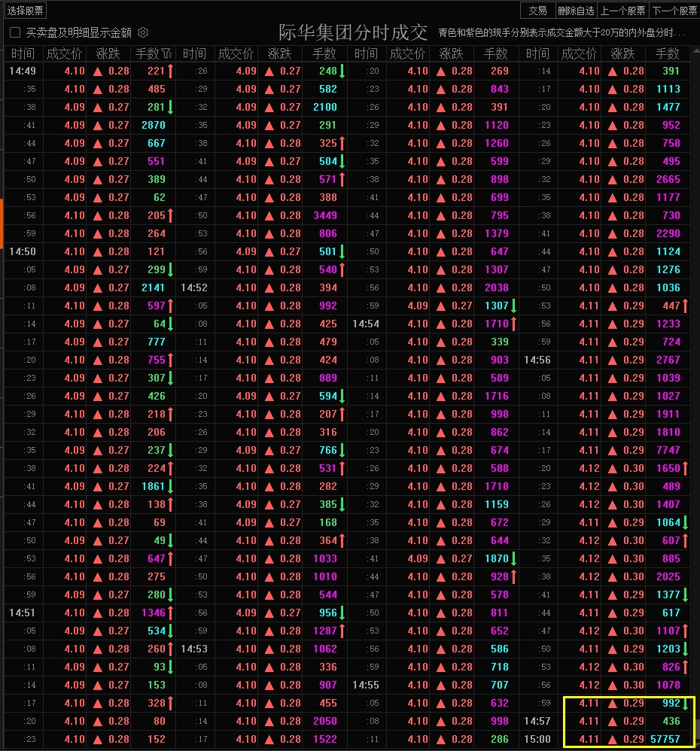Click the 1522 volume cell
The image size is (700, 751).
coord(325,739)
